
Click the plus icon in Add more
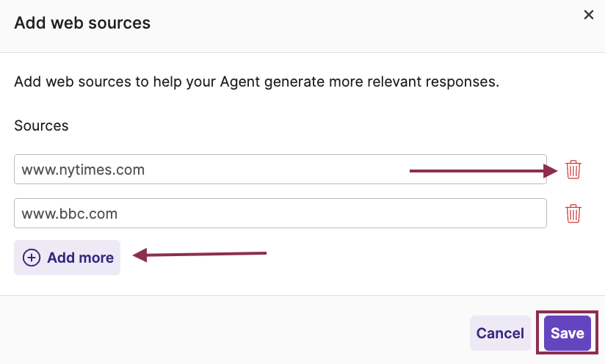32,258
